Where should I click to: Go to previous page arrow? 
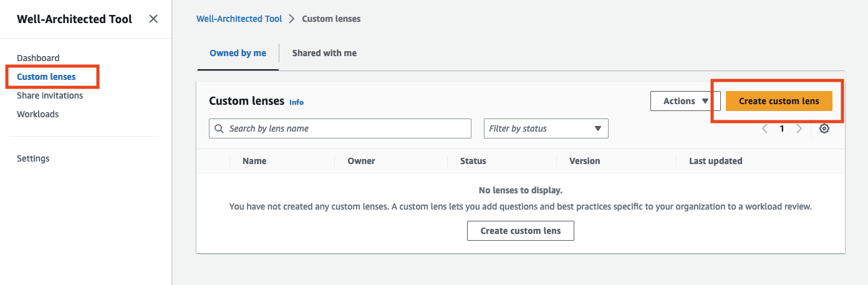coord(764,128)
